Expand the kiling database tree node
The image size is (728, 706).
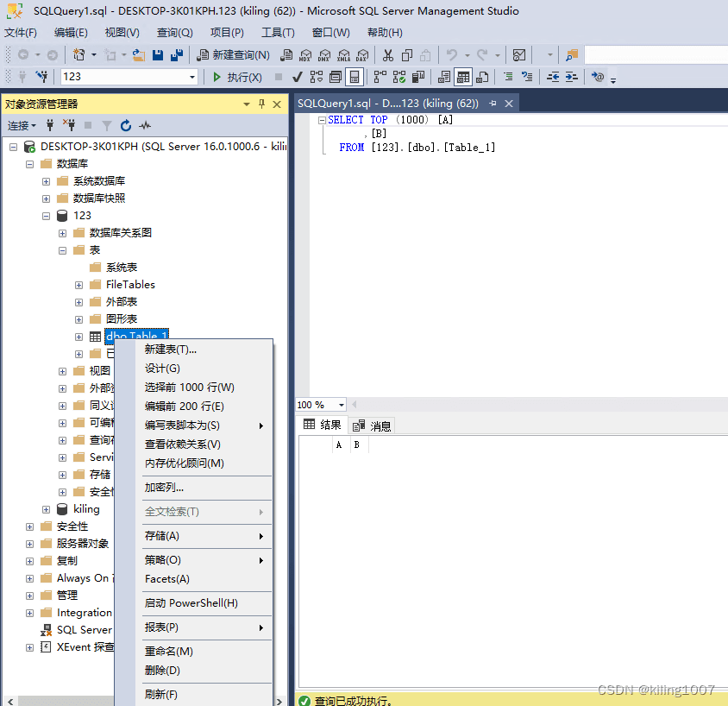47,509
